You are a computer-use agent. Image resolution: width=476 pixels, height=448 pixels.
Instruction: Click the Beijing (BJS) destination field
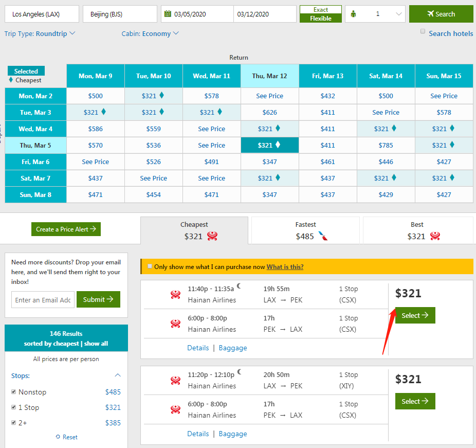tap(120, 14)
